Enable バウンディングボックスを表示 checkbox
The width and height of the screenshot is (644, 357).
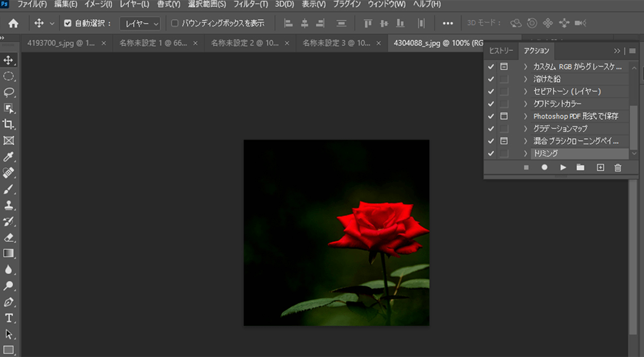pyautogui.click(x=175, y=23)
